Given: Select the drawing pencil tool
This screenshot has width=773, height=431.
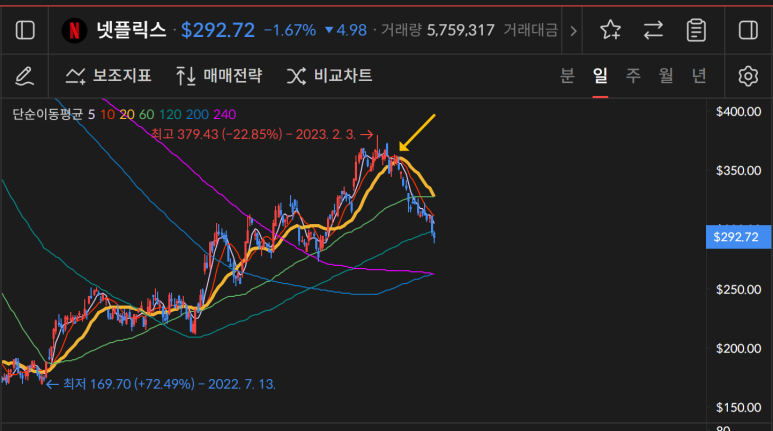Looking at the screenshot, I should pos(25,76).
